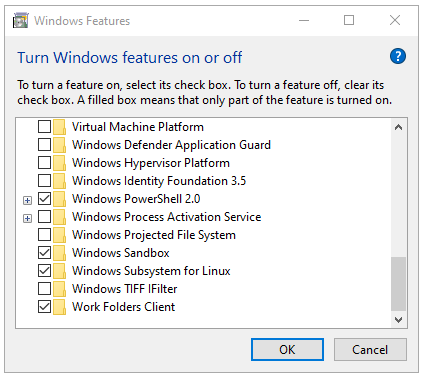Turn on Windows Hypervisor Platform checkbox
423x378 pixels.
point(44,163)
